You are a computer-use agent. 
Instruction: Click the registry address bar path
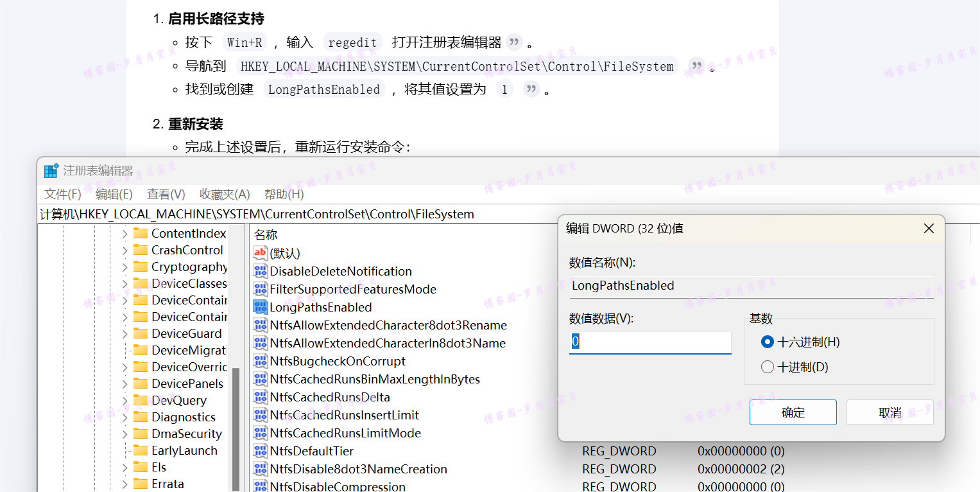pyautogui.click(x=257, y=214)
